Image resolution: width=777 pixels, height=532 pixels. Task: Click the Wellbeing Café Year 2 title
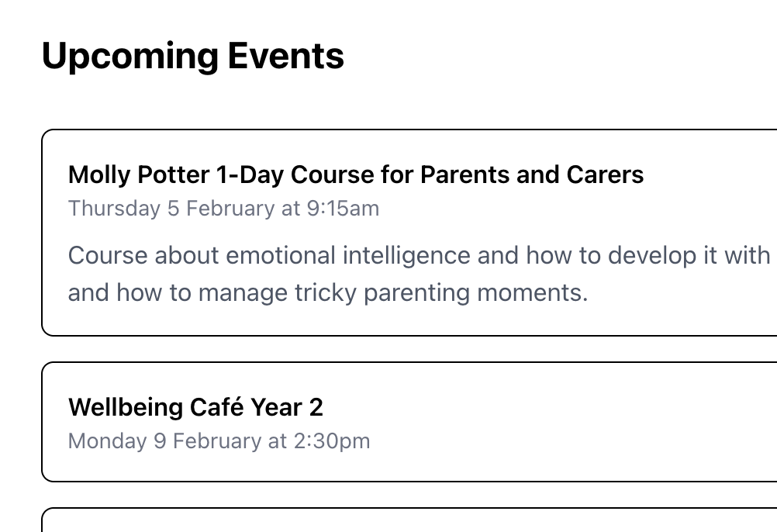(x=195, y=407)
